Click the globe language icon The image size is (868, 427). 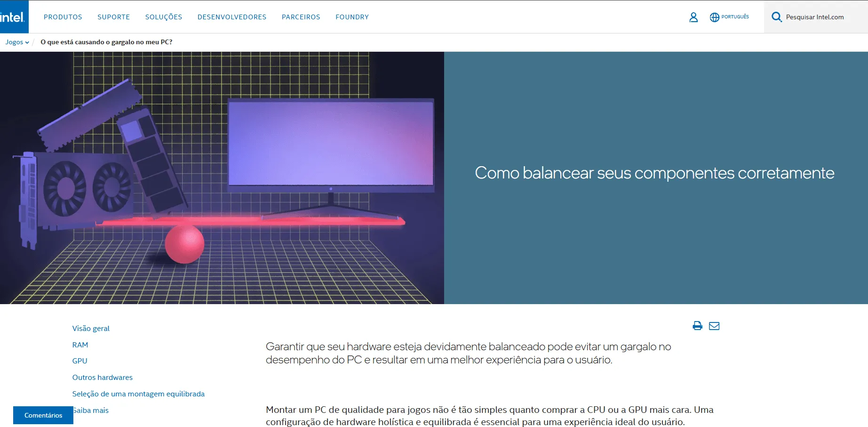[x=714, y=17]
